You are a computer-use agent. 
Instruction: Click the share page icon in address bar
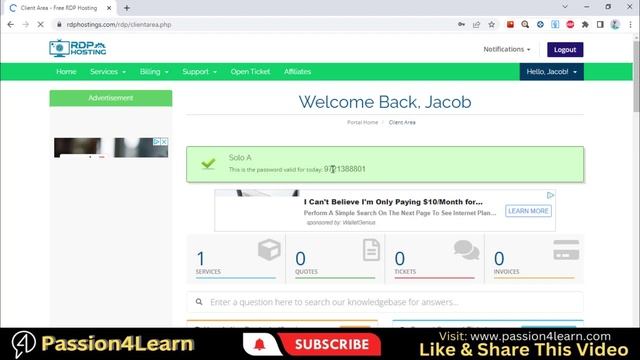[476, 24]
